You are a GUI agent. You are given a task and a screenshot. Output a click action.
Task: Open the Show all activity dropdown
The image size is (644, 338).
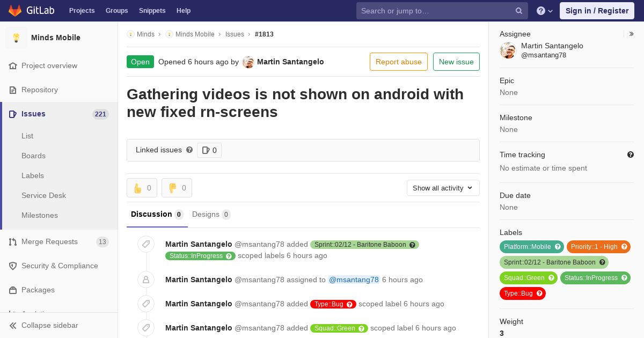[x=443, y=188]
